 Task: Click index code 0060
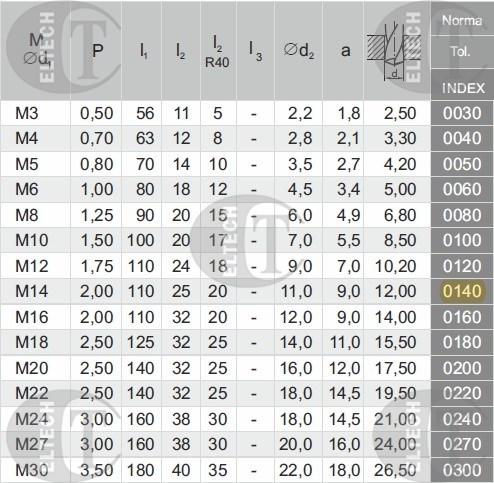462,189
